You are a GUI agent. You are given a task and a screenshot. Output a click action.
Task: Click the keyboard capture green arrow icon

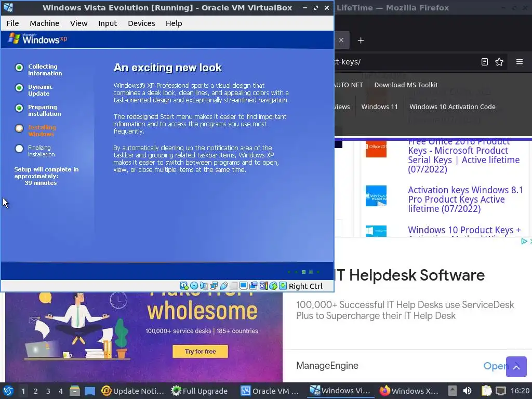tap(283, 286)
